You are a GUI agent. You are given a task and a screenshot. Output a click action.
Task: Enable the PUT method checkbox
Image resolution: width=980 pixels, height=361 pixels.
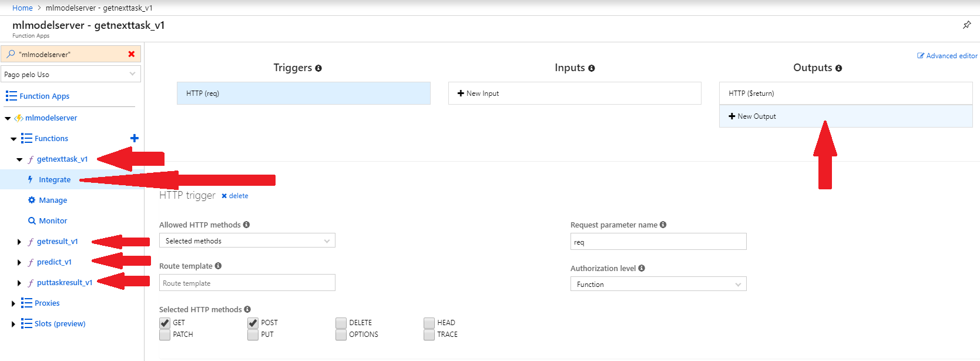(253, 335)
